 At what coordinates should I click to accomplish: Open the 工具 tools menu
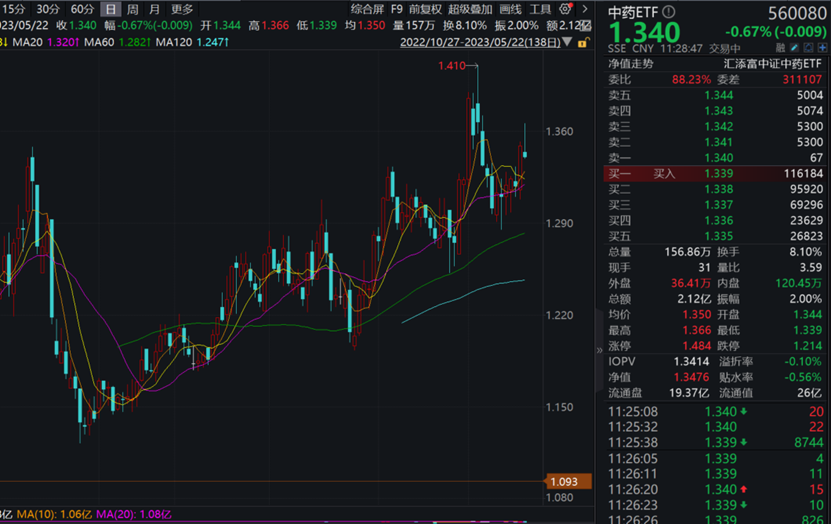click(x=540, y=9)
